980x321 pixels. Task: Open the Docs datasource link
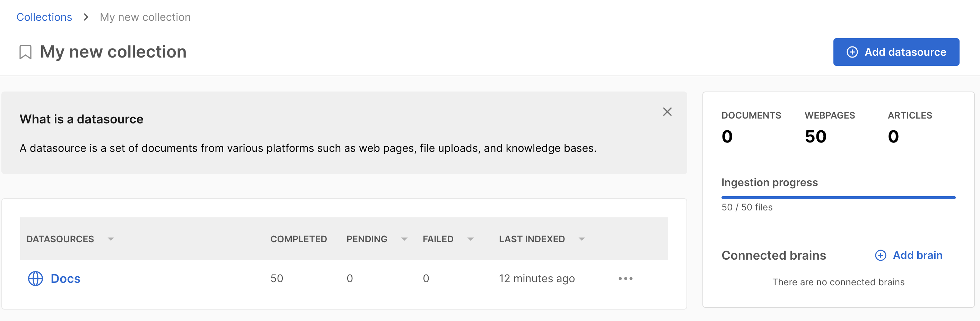point(65,278)
